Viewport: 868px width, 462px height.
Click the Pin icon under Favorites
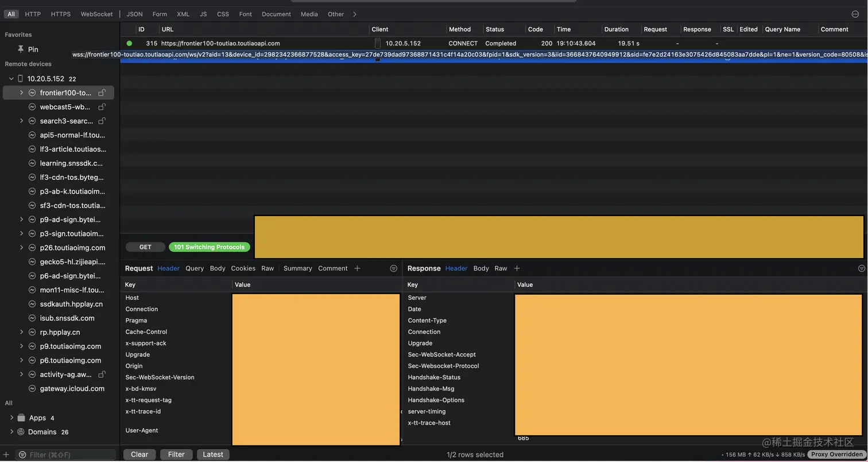(x=21, y=49)
